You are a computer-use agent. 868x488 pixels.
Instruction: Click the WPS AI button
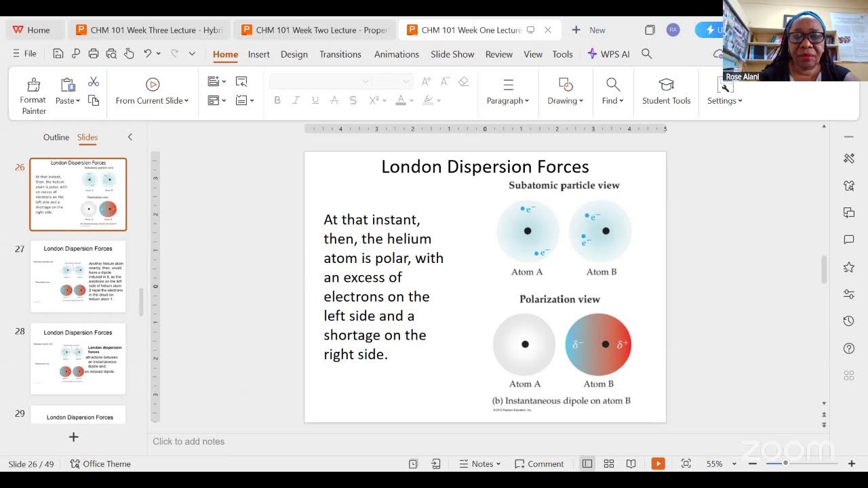[608, 54]
